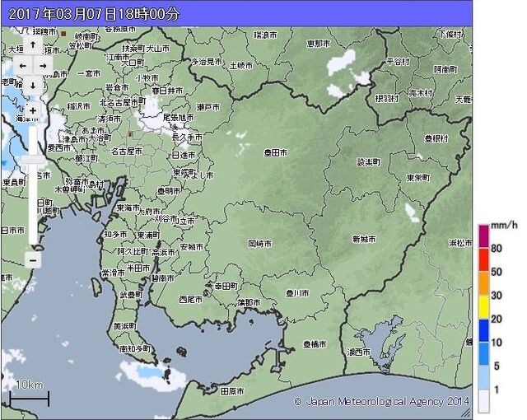Click the 恵那市 map label
Screen dimensions: 527x420
(x=319, y=44)
